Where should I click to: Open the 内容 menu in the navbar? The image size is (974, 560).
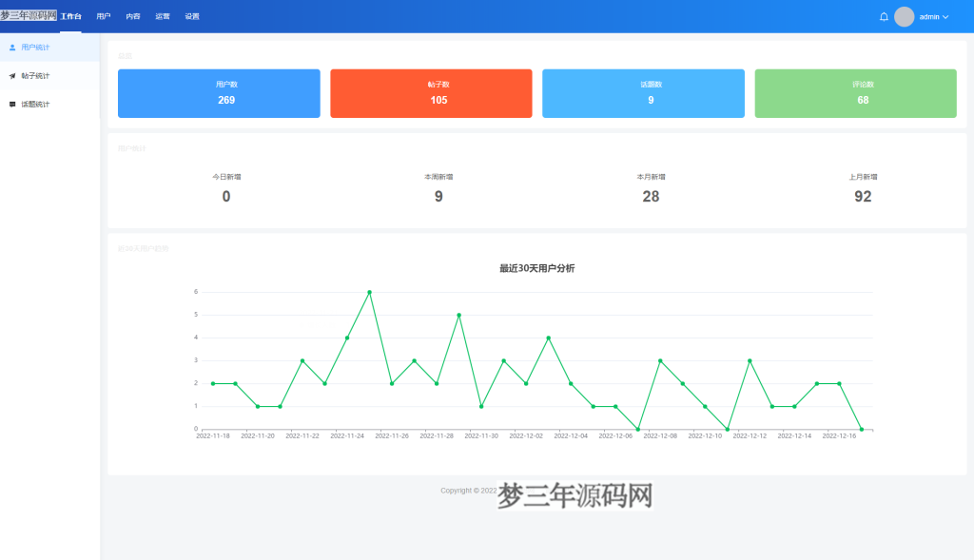pos(134,15)
